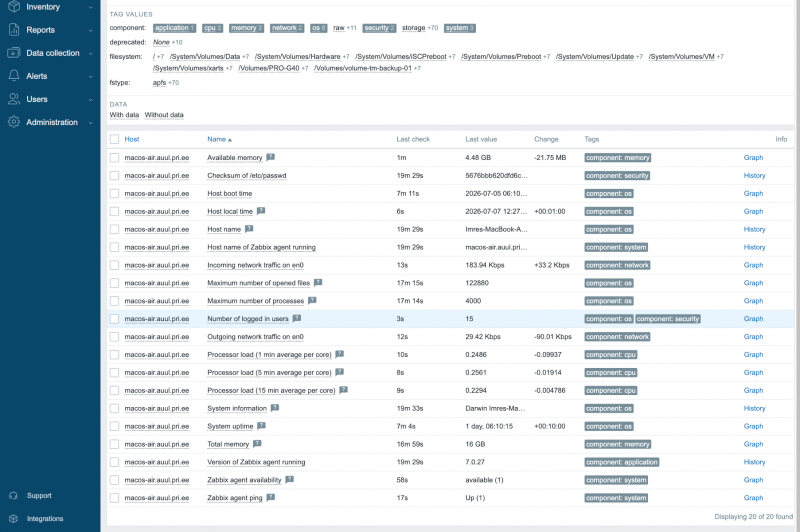Expand the Reports menu chevron
The image size is (800, 532).
point(90,30)
